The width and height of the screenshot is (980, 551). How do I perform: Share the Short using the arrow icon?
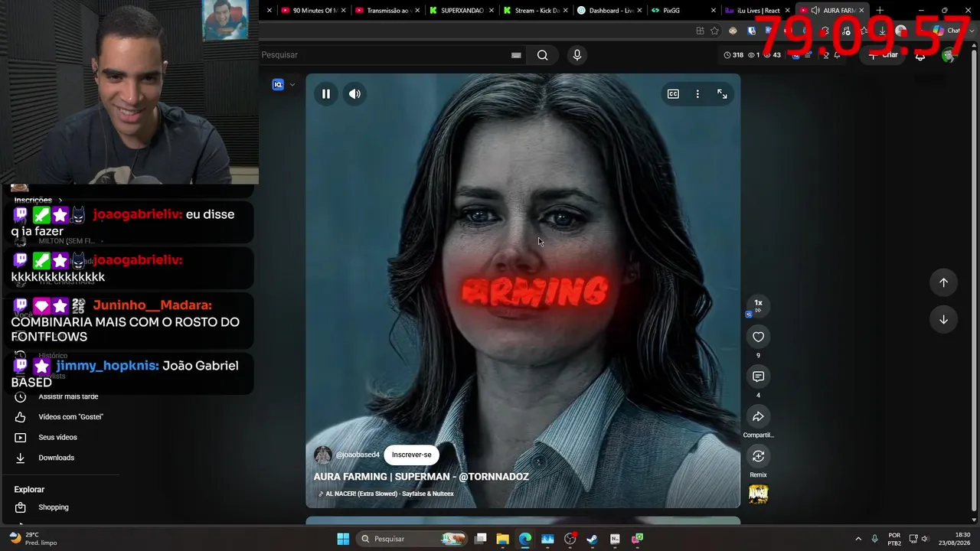(x=758, y=416)
